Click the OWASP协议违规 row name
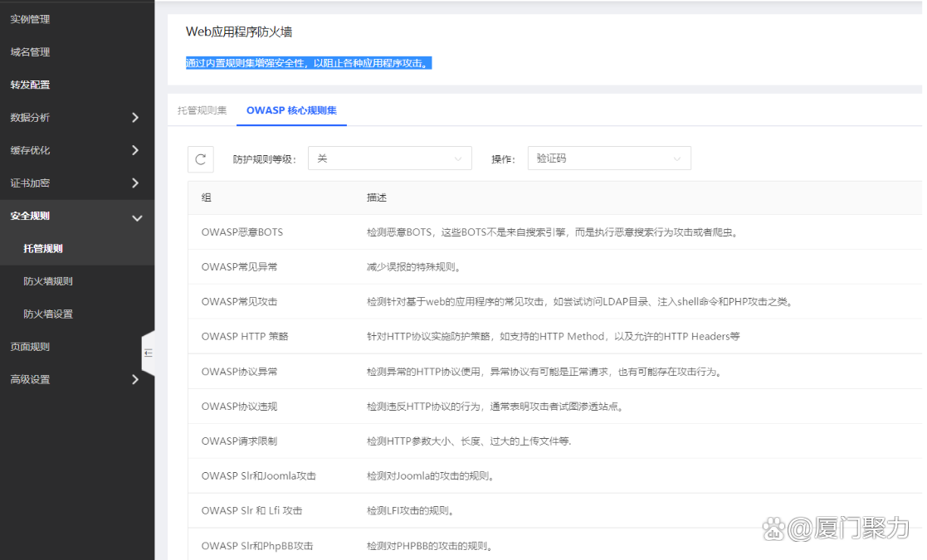Image resolution: width=927 pixels, height=560 pixels. click(240, 407)
